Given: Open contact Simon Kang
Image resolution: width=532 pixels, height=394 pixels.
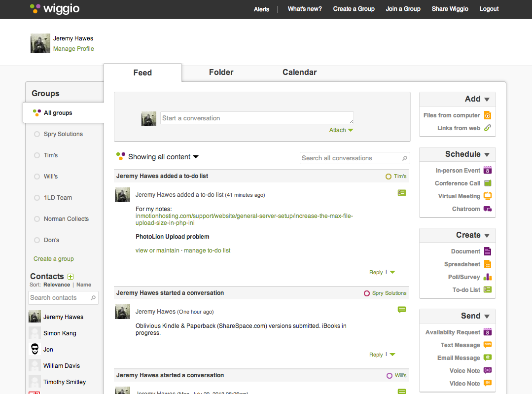Looking at the screenshot, I should tap(60, 333).
